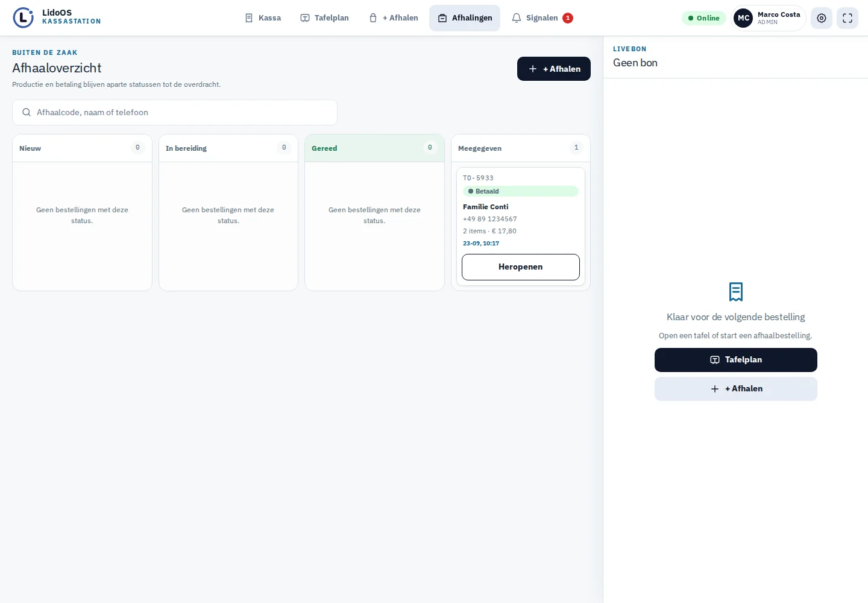Click the Meegegeven count badge 1
Viewport: 868px width, 603px height.
point(576,148)
